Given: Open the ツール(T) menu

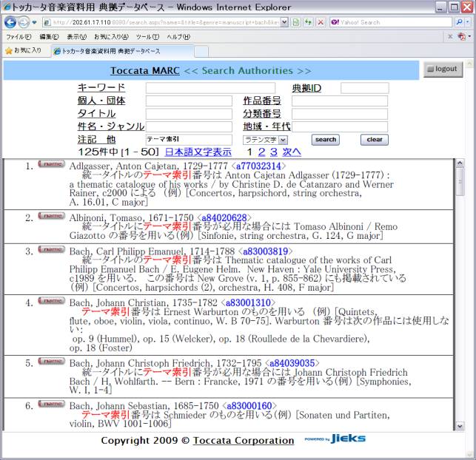Looking at the screenshot, I should (147, 37).
